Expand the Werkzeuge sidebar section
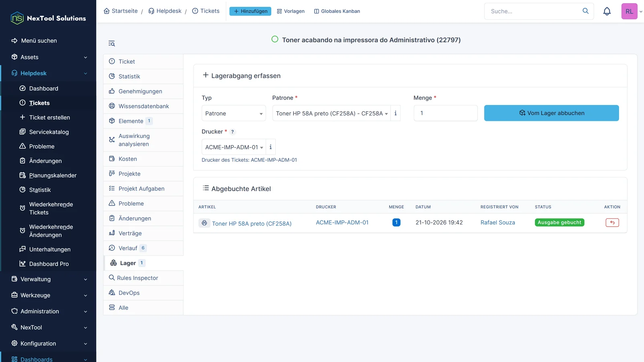Viewport: 644px width, 362px height. point(48,295)
